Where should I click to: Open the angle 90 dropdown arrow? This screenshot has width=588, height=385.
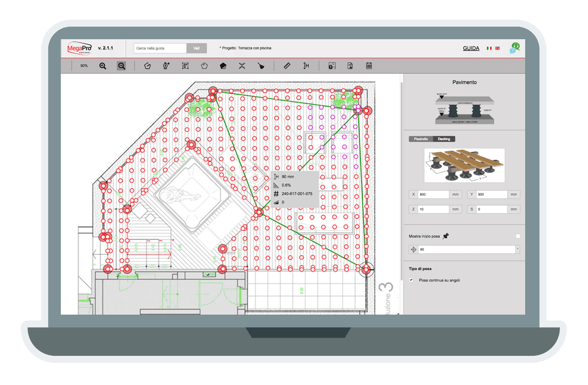[518, 249]
